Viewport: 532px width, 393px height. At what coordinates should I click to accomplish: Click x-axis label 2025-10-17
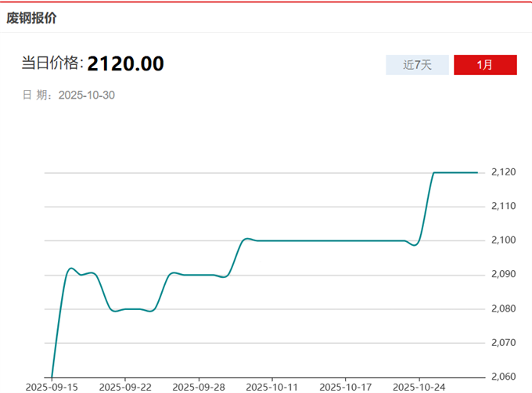tap(346, 387)
